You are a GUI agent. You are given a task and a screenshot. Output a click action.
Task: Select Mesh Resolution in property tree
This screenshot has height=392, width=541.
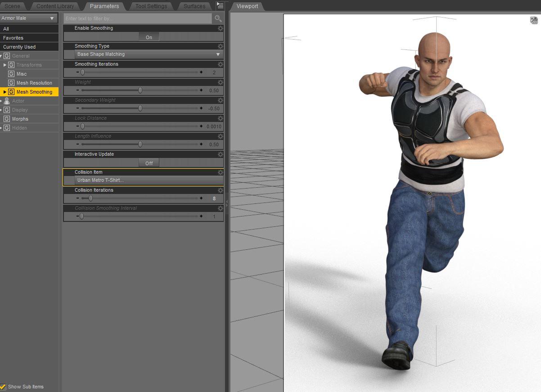34,83
